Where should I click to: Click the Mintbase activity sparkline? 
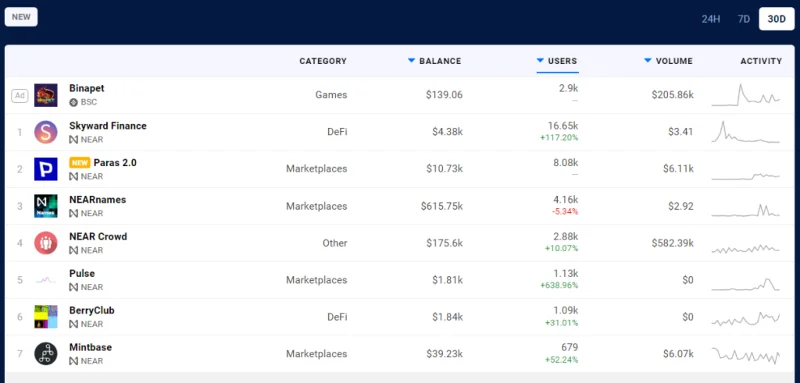click(745, 355)
